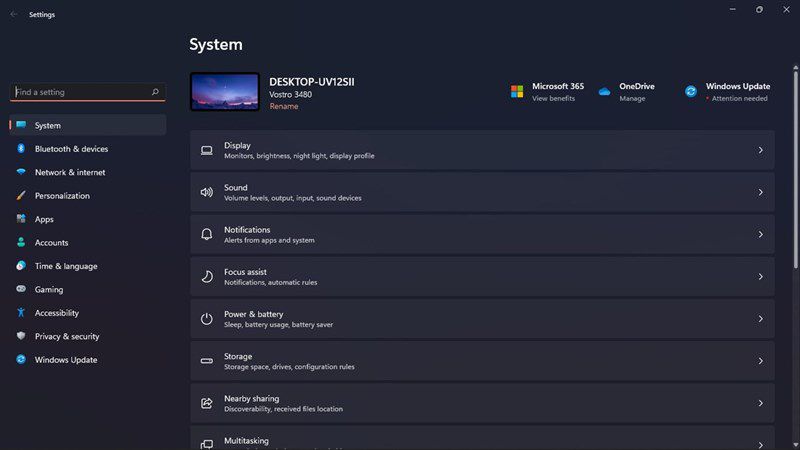The height and width of the screenshot is (450, 800).
Task: Expand Display settings with chevron arrow
Action: point(760,150)
